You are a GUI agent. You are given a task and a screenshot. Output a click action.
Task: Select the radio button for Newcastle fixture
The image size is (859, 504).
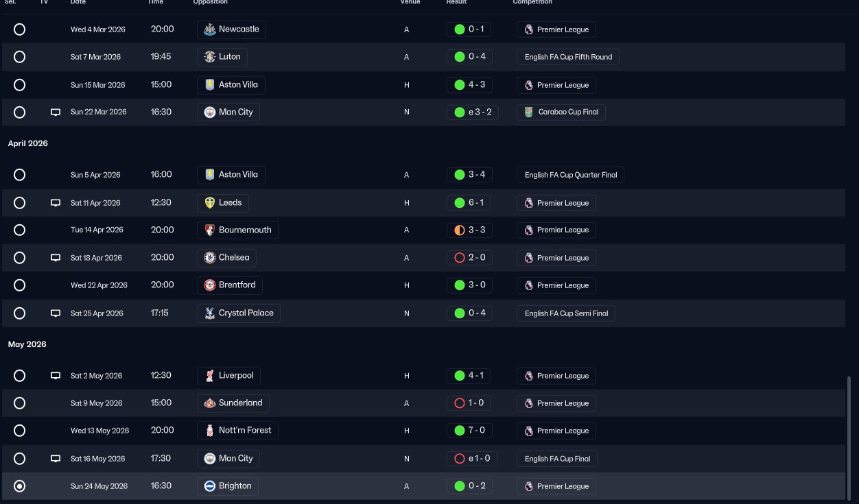click(x=20, y=29)
